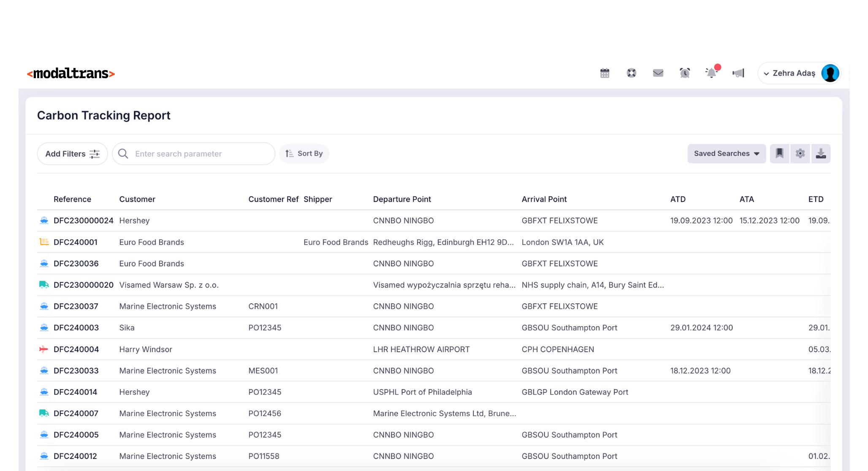Open messages via the envelope icon
This screenshot has height=471, width=868.
click(x=658, y=73)
